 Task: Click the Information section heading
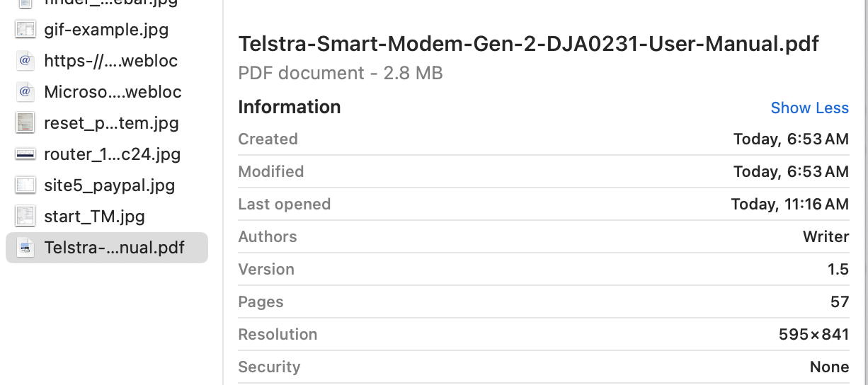coord(289,107)
